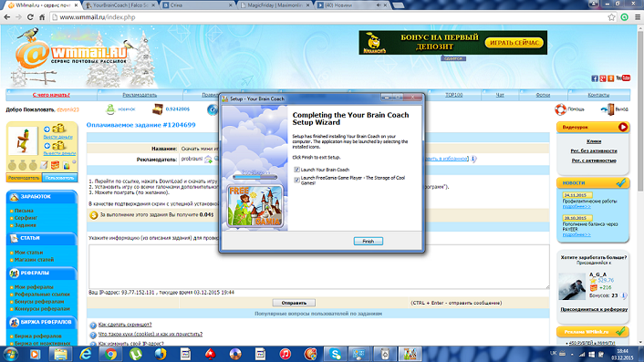This screenshot has height=362, width=644.
Task: Play the Видеоурок red play icon
Action: [x=623, y=128]
